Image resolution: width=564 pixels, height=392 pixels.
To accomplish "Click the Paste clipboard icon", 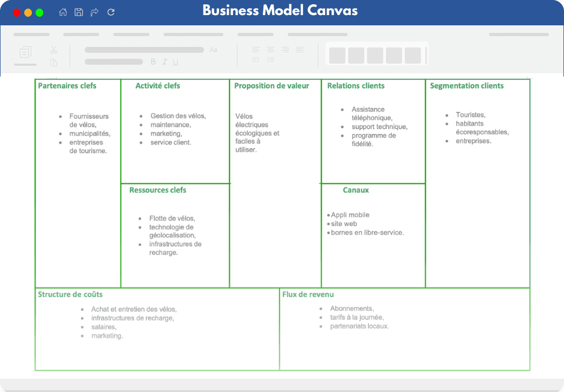I will pos(53,63).
